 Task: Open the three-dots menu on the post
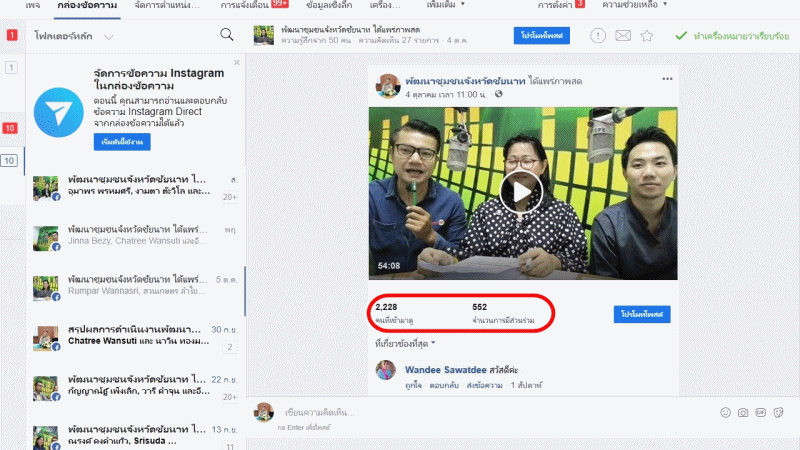pyautogui.click(x=667, y=79)
